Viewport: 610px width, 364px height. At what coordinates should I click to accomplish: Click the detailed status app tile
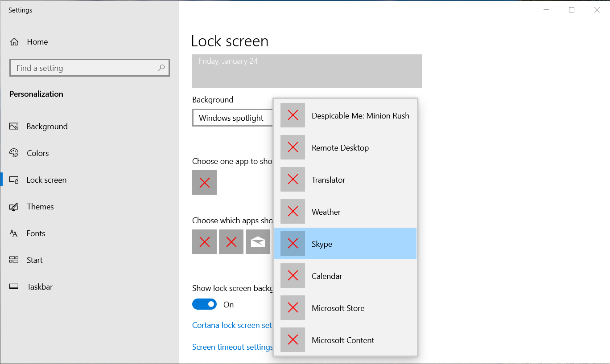pos(204,182)
